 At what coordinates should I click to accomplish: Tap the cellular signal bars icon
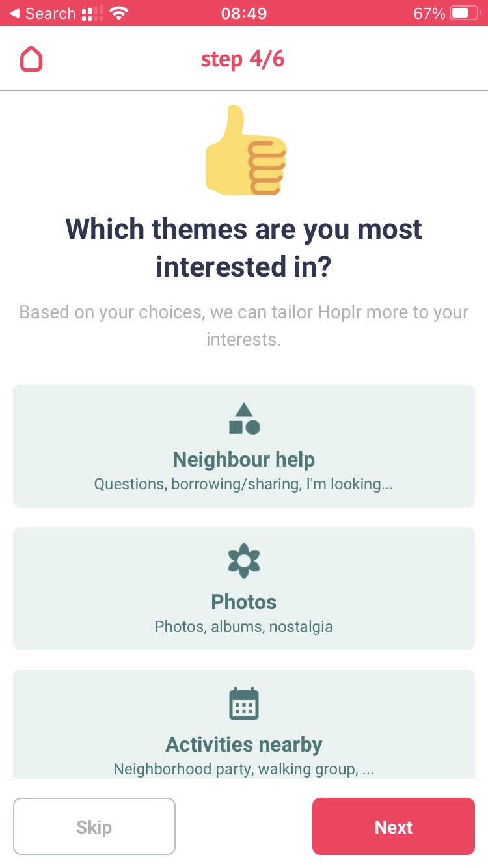click(x=92, y=13)
